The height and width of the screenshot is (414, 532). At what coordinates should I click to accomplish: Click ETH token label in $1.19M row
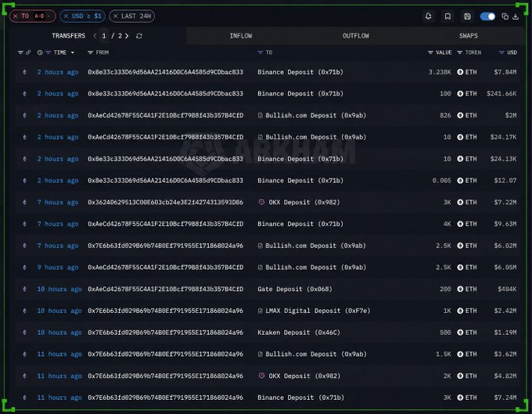click(471, 333)
